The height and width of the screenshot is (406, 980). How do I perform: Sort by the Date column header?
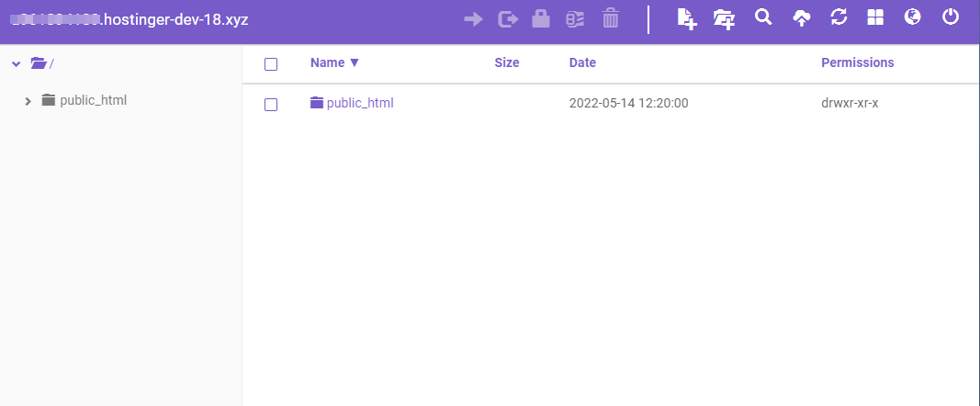(582, 62)
